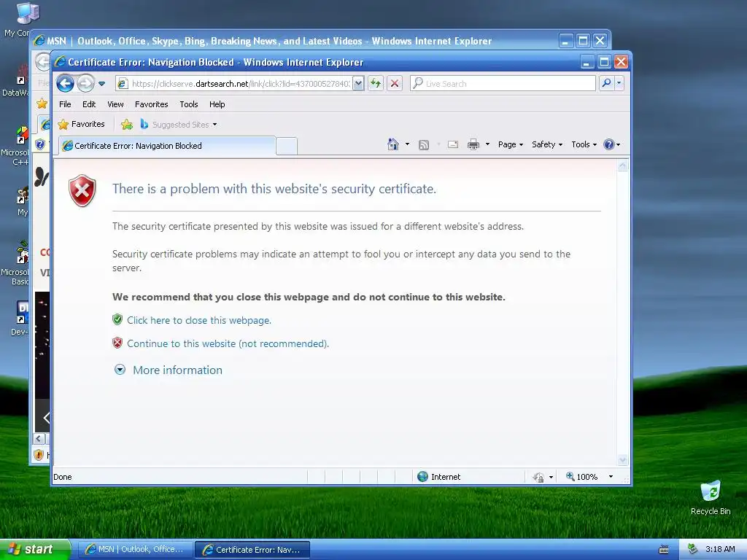Click the taskbar keyboard icon

coord(663,550)
